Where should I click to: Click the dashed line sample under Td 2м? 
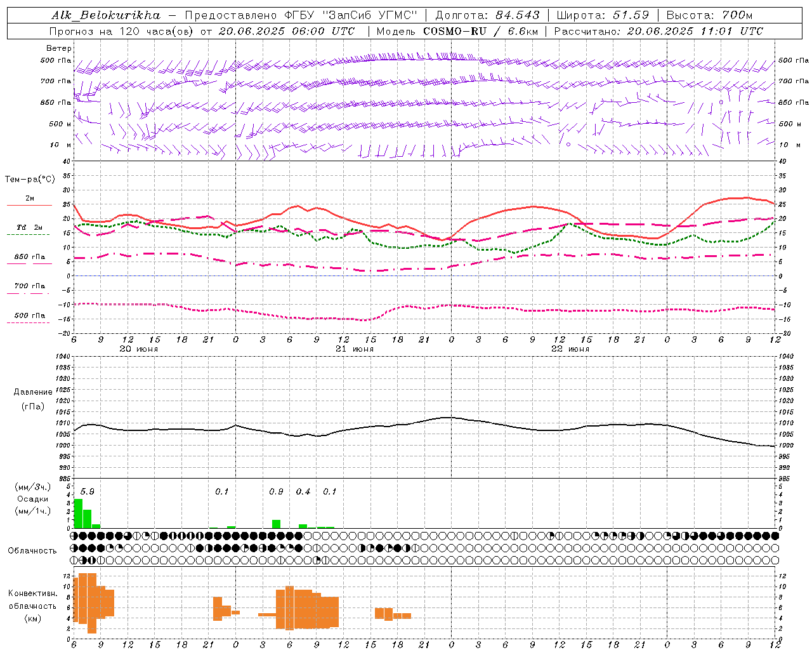29,234
